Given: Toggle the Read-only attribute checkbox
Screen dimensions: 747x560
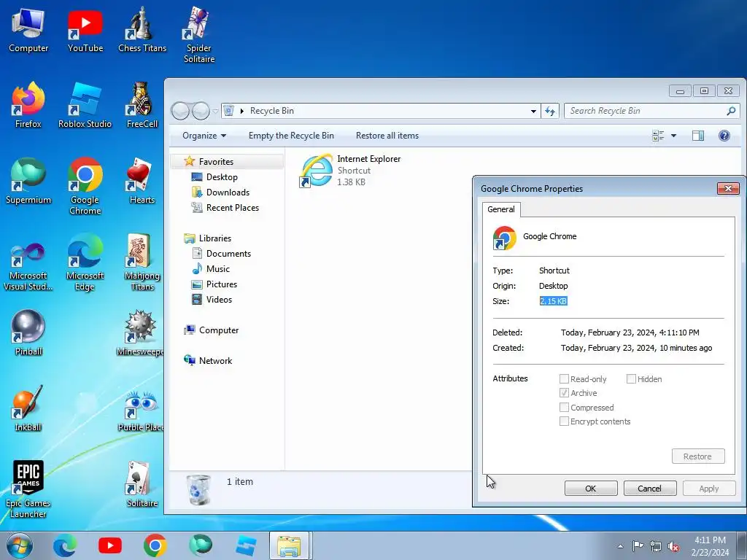Looking at the screenshot, I should pyautogui.click(x=564, y=379).
